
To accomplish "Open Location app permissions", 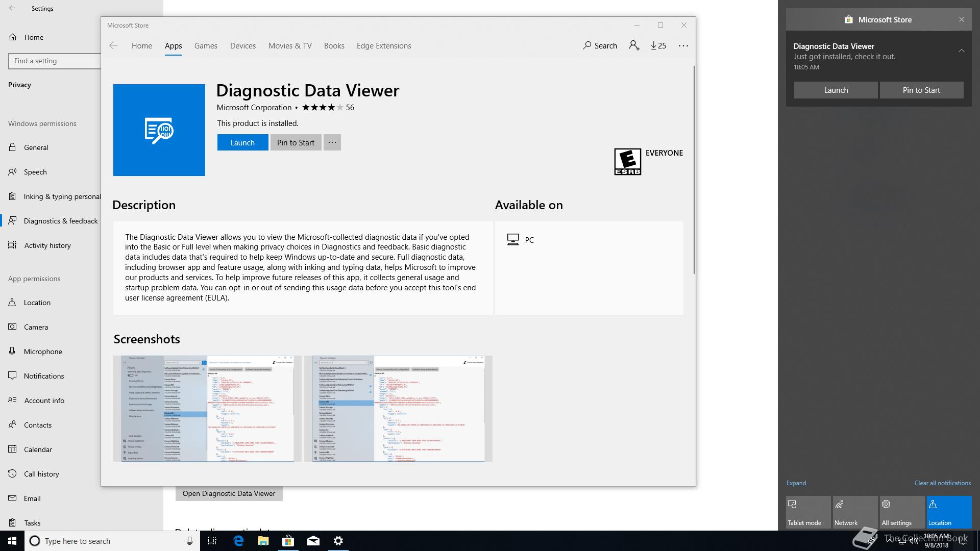I will point(37,303).
